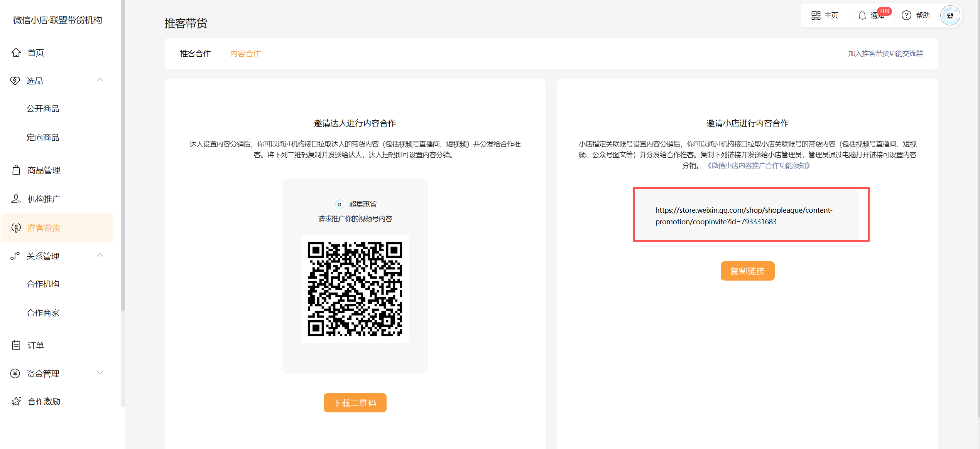Expand the 资金管理 section chevron
Viewport: 980px width, 449px height.
pos(100,373)
